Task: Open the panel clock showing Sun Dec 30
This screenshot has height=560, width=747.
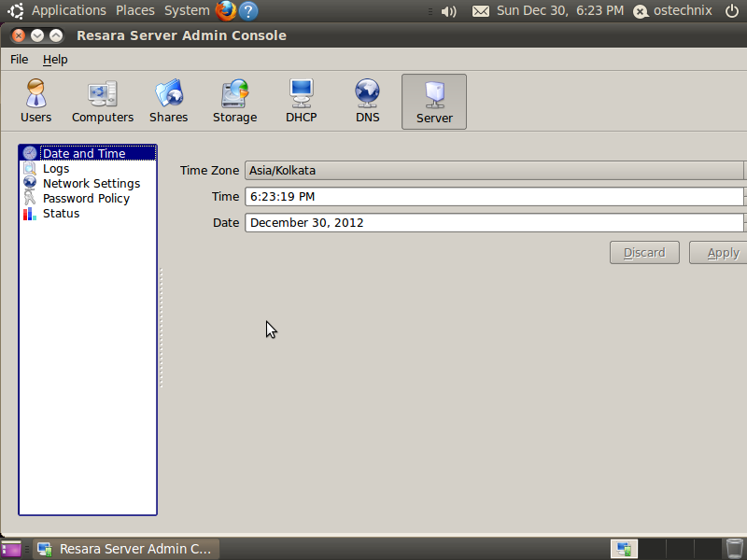Action: click(x=560, y=10)
